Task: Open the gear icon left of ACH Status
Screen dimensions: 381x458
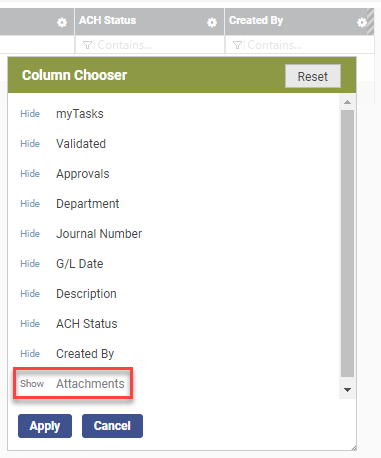Action: [x=62, y=22]
